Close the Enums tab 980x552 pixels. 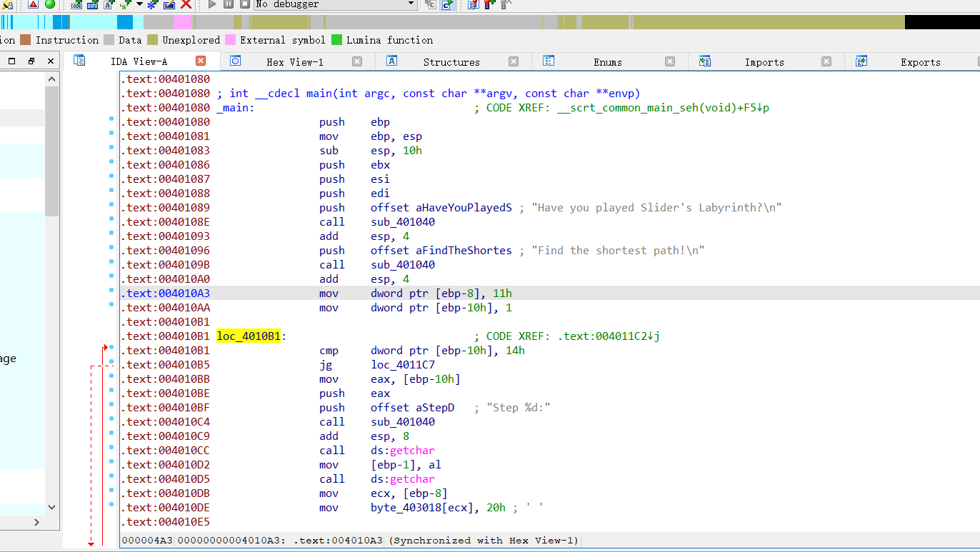click(x=670, y=61)
